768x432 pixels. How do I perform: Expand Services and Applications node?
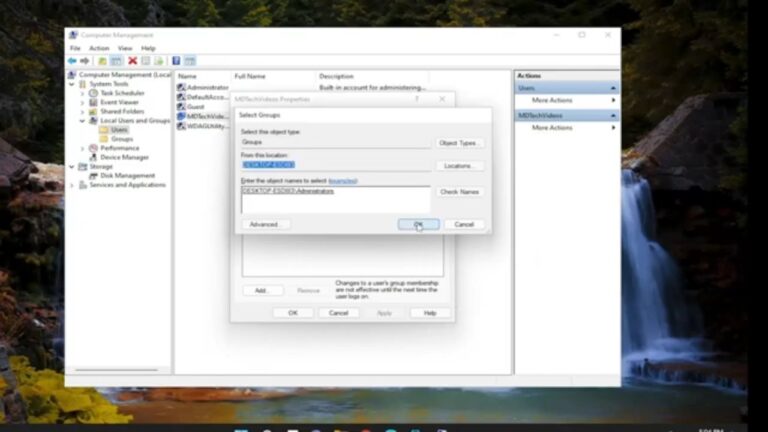click(73, 185)
